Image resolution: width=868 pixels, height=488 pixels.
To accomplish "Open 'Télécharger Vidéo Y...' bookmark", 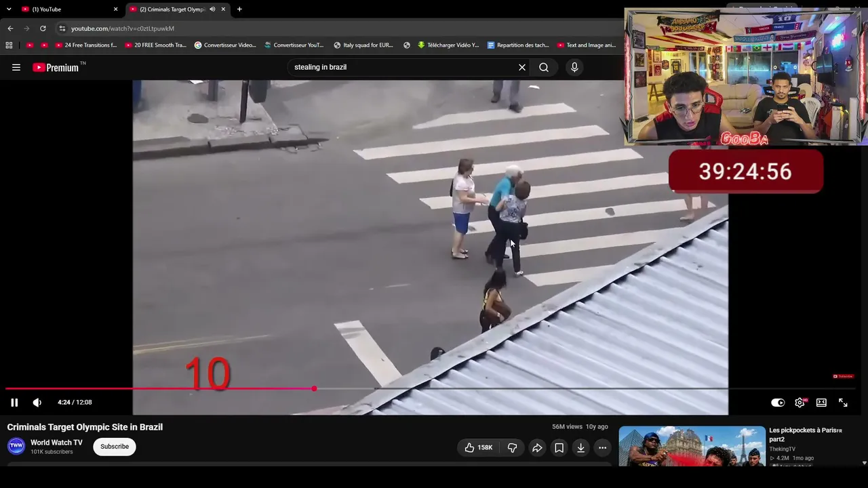I will tap(448, 45).
